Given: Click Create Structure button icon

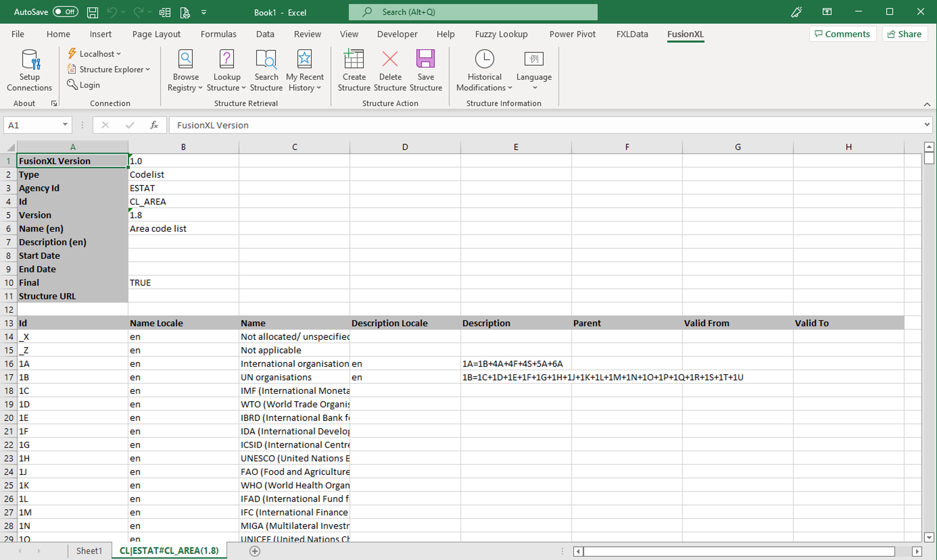Looking at the screenshot, I should pyautogui.click(x=354, y=60).
